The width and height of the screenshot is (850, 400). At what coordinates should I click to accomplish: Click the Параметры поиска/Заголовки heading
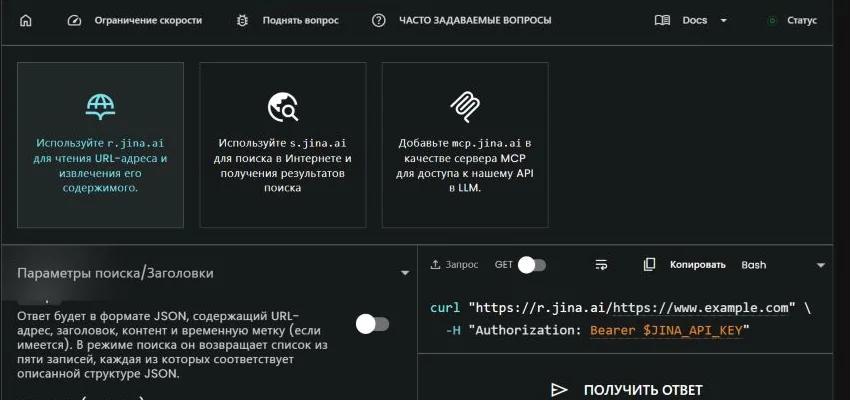(115, 273)
